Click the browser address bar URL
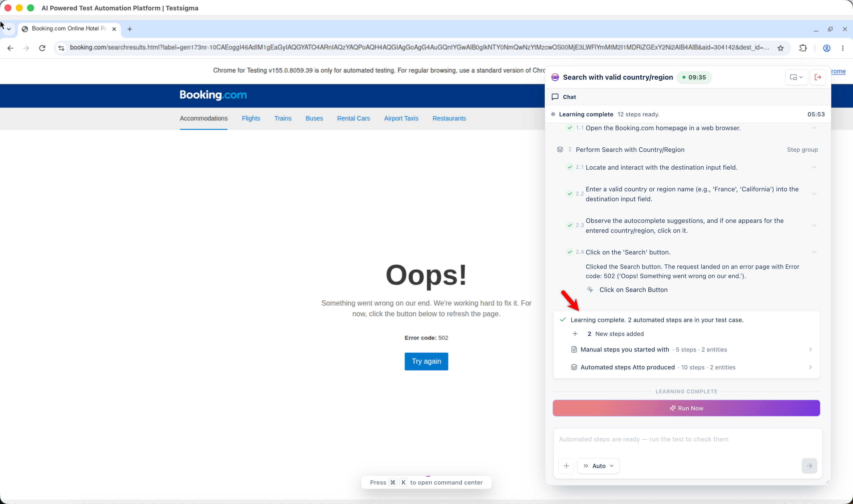The width and height of the screenshot is (853, 504). pyautogui.click(x=419, y=48)
